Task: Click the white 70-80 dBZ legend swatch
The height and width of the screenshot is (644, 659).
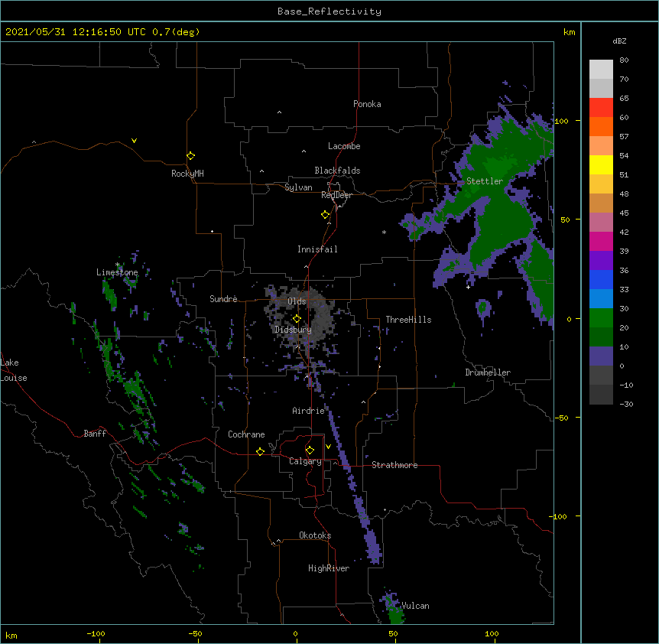Action: [601, 70]
